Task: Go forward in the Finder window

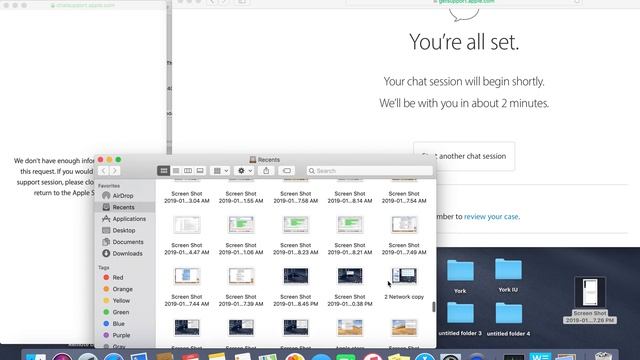Action: [x=115, y=171]
